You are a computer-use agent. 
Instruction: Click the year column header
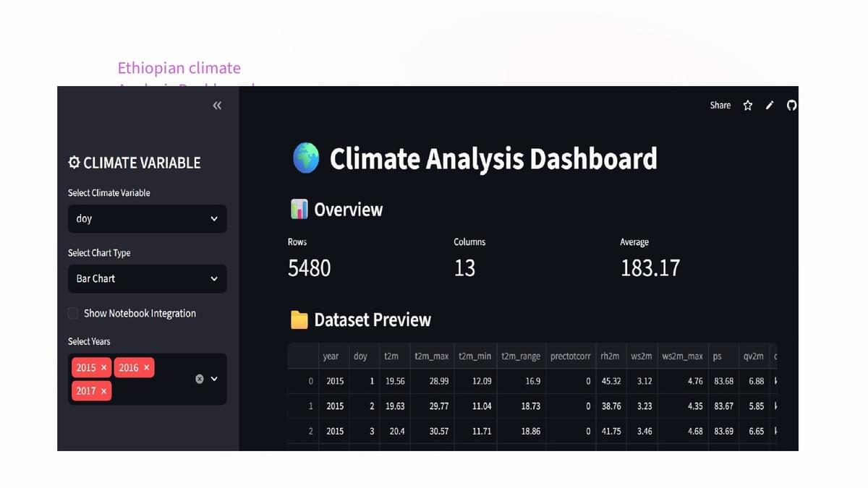pos(331,356)
